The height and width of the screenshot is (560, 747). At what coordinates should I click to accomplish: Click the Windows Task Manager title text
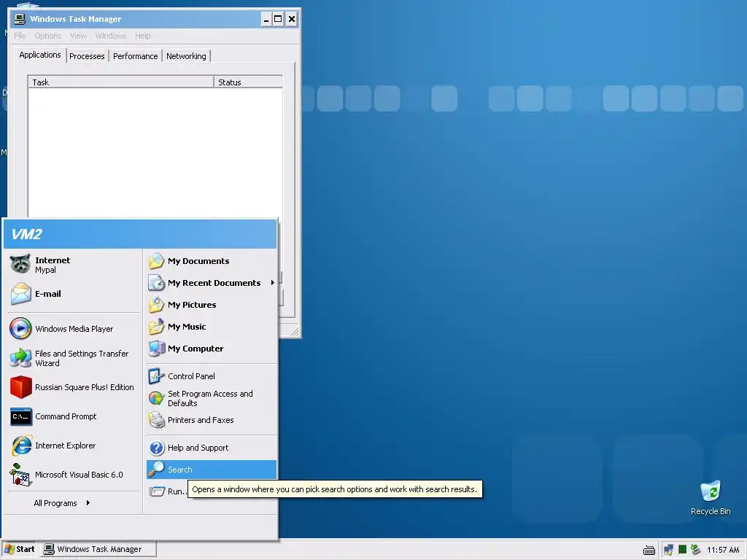click(75, 19)
